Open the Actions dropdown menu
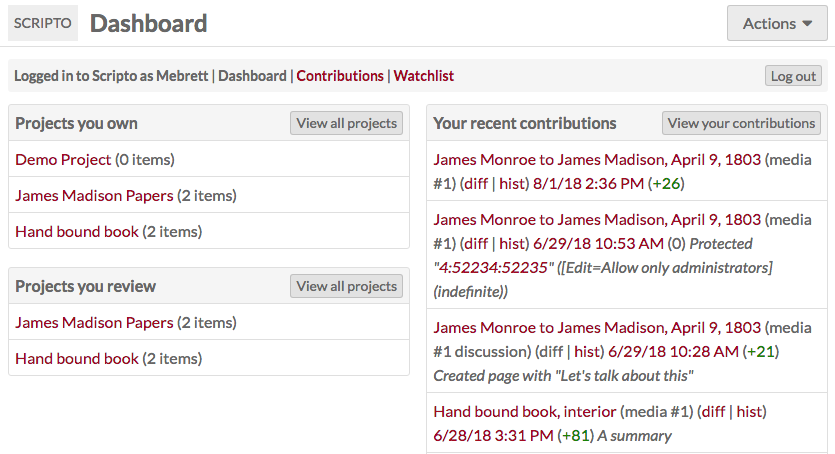835x454 pixels. coord(777,23)
